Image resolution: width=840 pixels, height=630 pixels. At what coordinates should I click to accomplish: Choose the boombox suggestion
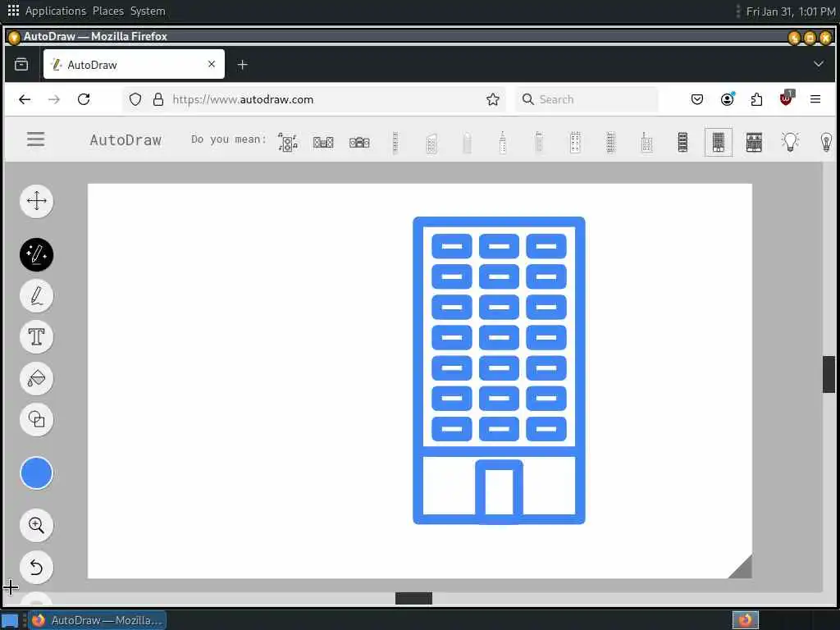tap(359, 143)
